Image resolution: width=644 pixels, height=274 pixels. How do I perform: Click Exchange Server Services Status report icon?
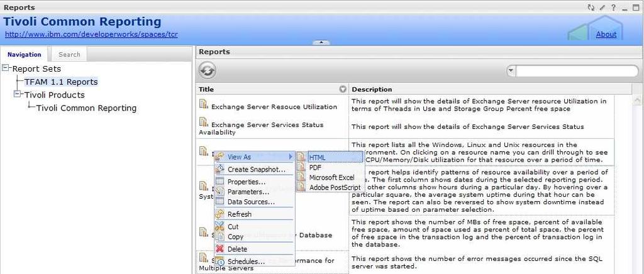(x=203, y=122)
